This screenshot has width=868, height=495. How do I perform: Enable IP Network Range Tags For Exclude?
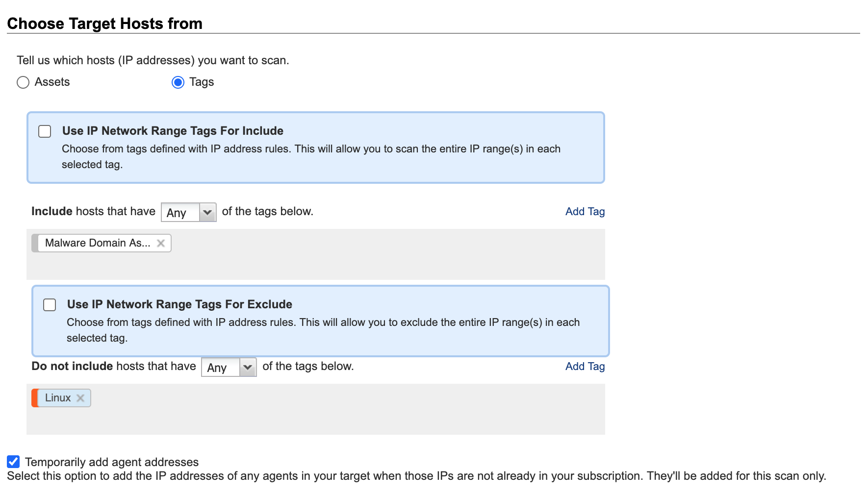(50, 305)
